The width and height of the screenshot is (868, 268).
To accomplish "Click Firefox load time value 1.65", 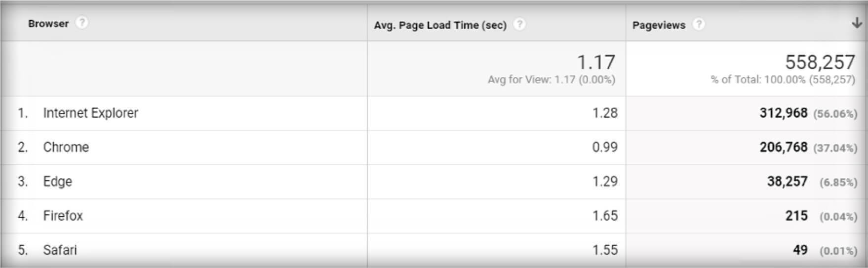I will click(605, 216).
